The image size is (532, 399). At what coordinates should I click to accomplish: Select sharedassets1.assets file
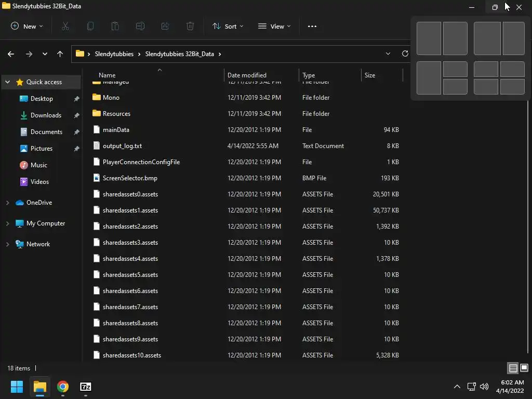click(x=130, y=210)
